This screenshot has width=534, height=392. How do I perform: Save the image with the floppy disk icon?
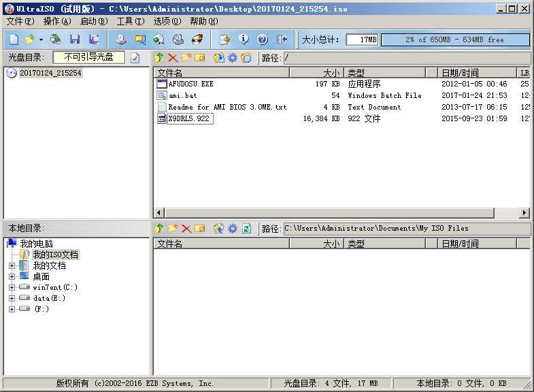coord(75,39)
